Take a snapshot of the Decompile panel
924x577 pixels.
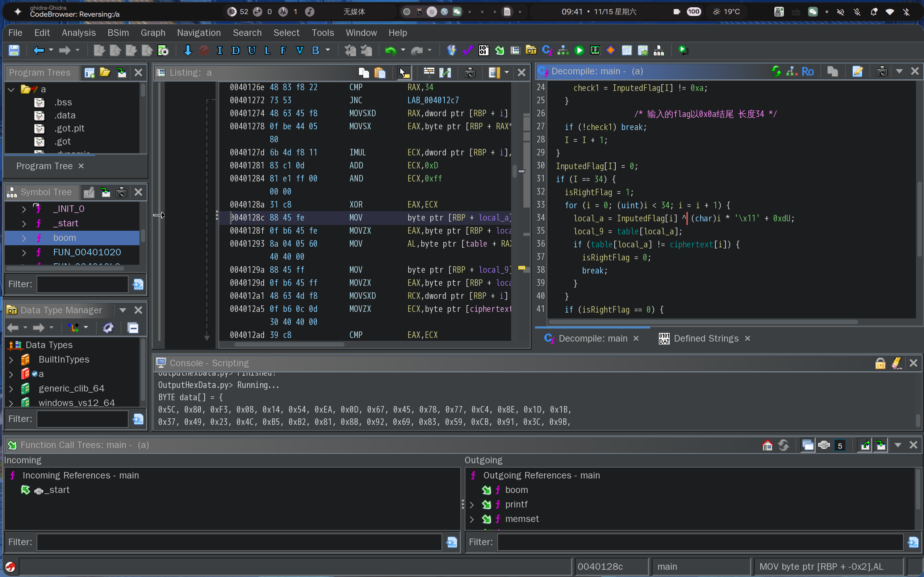[x=882, y=71]
